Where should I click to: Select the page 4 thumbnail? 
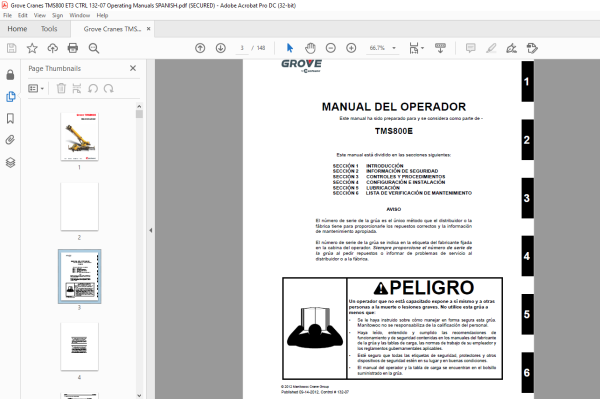coord(79,347)
